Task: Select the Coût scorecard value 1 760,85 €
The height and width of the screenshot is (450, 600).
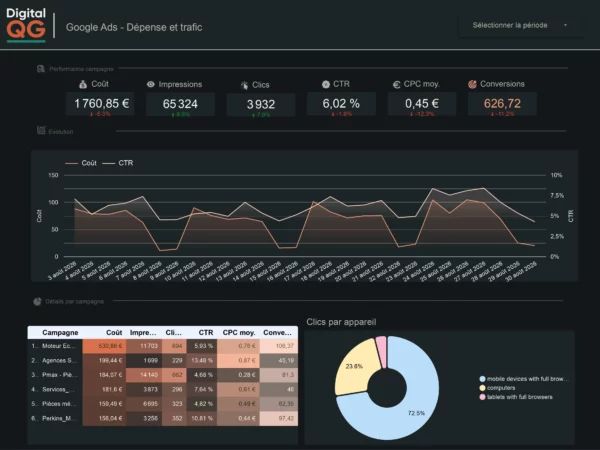Action: click(101, 104)
